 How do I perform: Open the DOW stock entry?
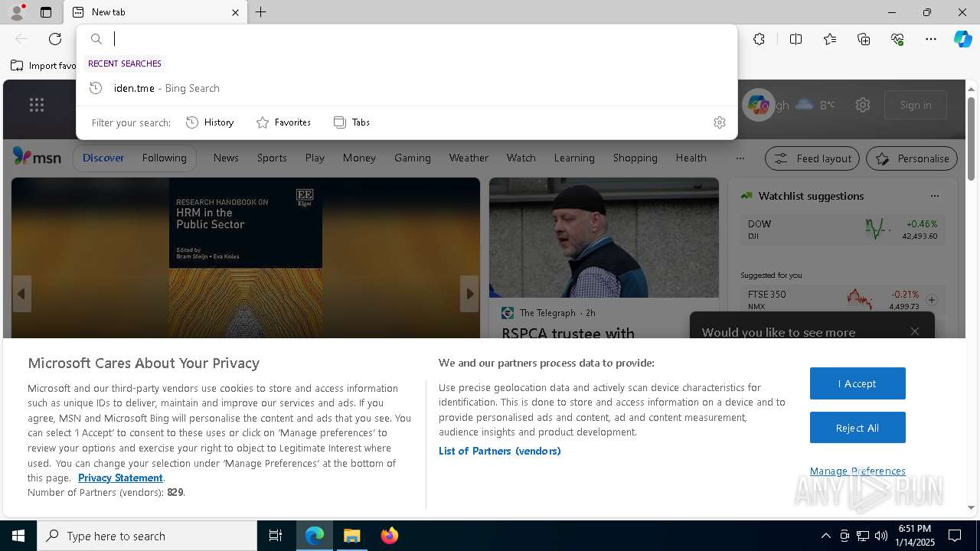(x=843, y=229)
